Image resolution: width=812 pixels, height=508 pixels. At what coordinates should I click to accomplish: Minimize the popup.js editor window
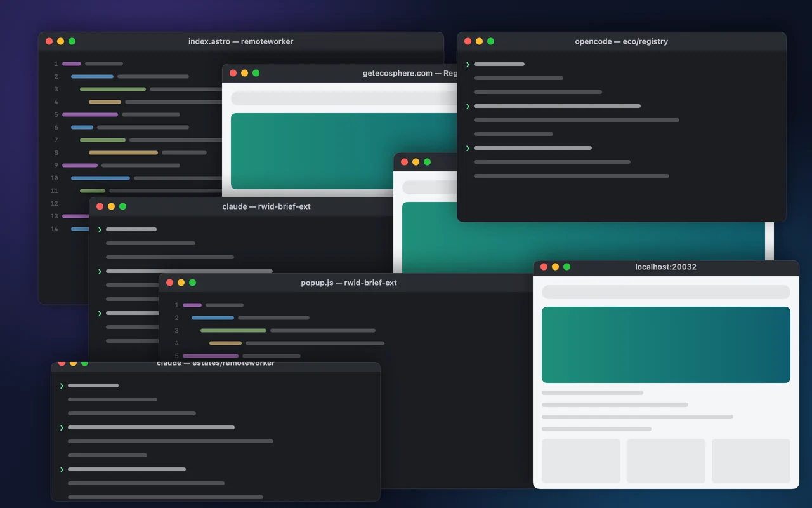click(181, 283)
